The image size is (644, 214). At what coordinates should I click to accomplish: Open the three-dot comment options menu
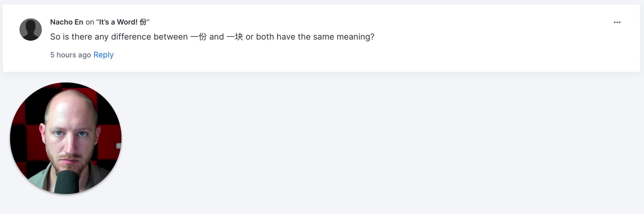click(617, 22)
